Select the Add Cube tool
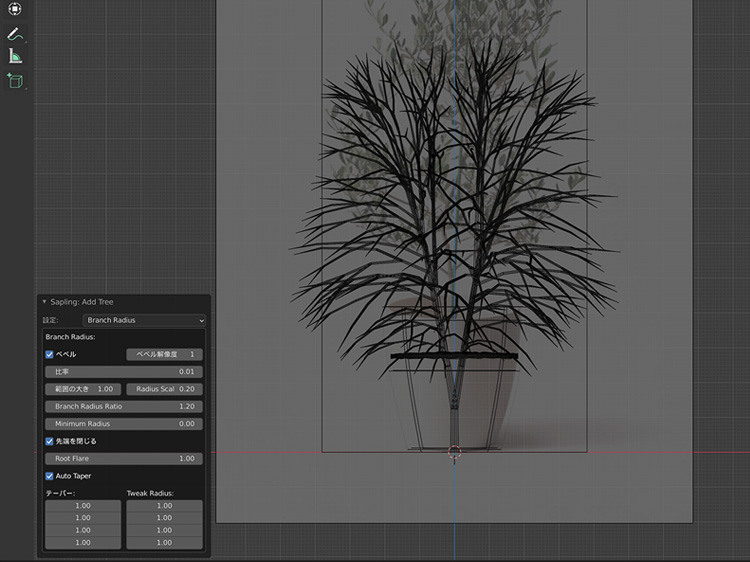 point(14,80)
